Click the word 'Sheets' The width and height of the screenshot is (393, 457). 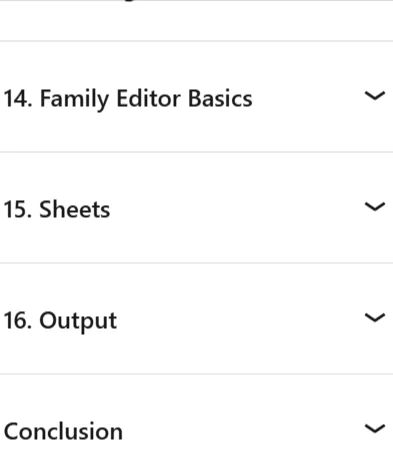coord(75,210)
